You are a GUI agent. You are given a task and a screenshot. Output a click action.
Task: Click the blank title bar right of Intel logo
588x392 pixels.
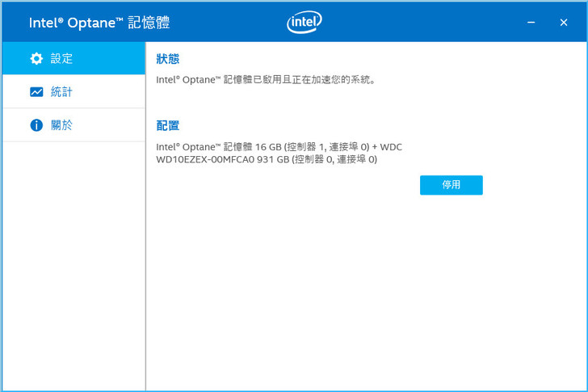pos(420,23)
